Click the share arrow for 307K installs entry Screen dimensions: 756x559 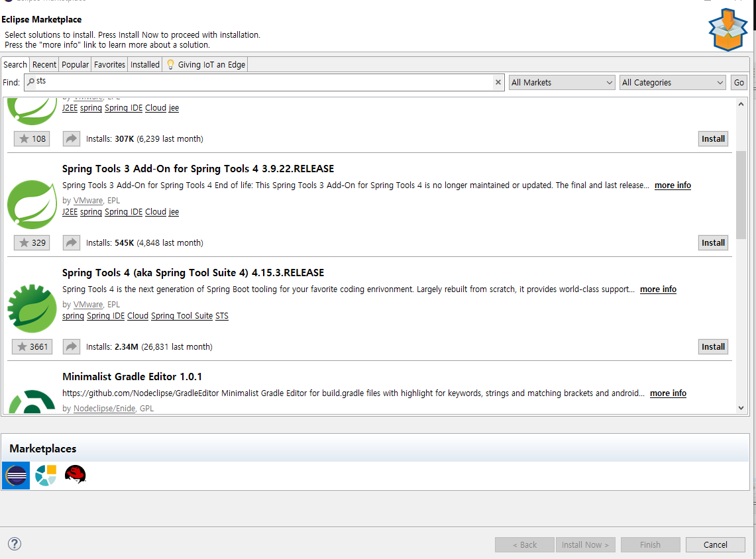coord(72,139)
